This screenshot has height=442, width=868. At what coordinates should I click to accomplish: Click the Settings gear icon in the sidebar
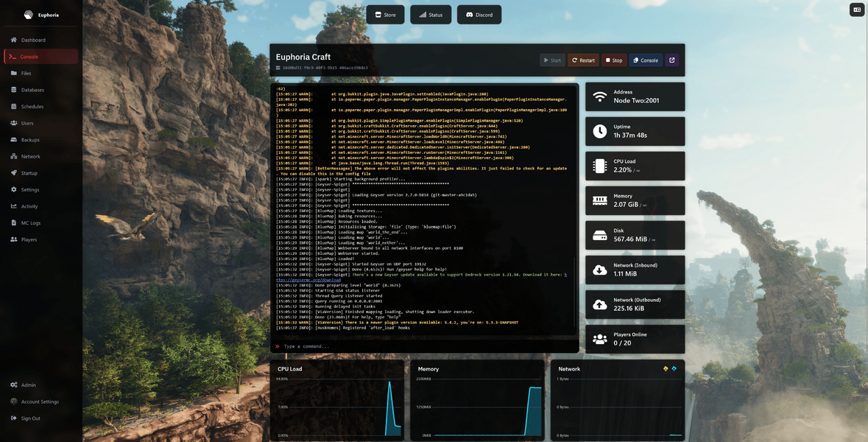tap(14, 189)
